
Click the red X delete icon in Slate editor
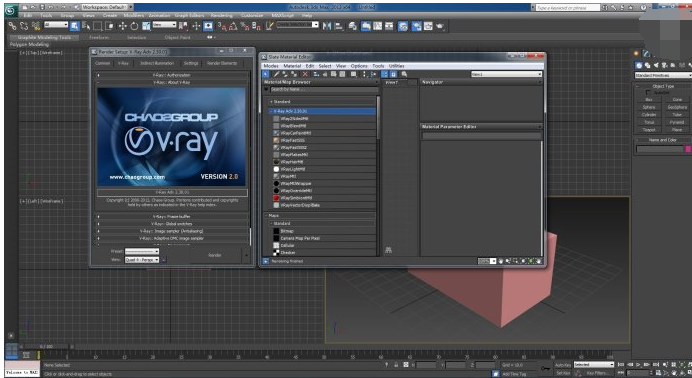[x=305, y=74]
